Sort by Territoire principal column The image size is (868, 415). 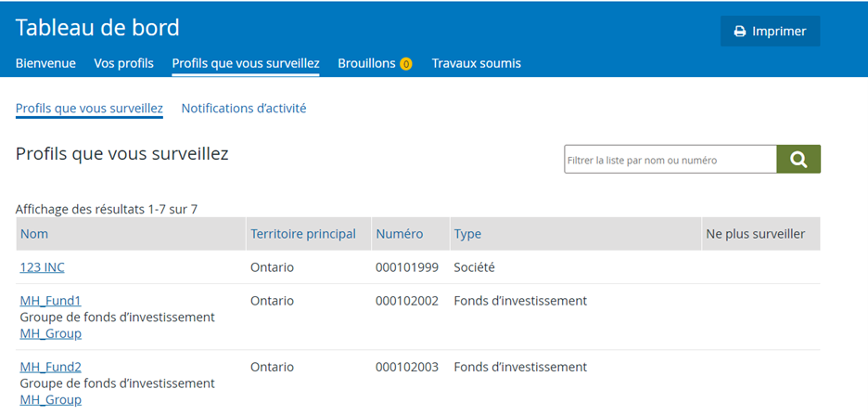tap(303, 234)
